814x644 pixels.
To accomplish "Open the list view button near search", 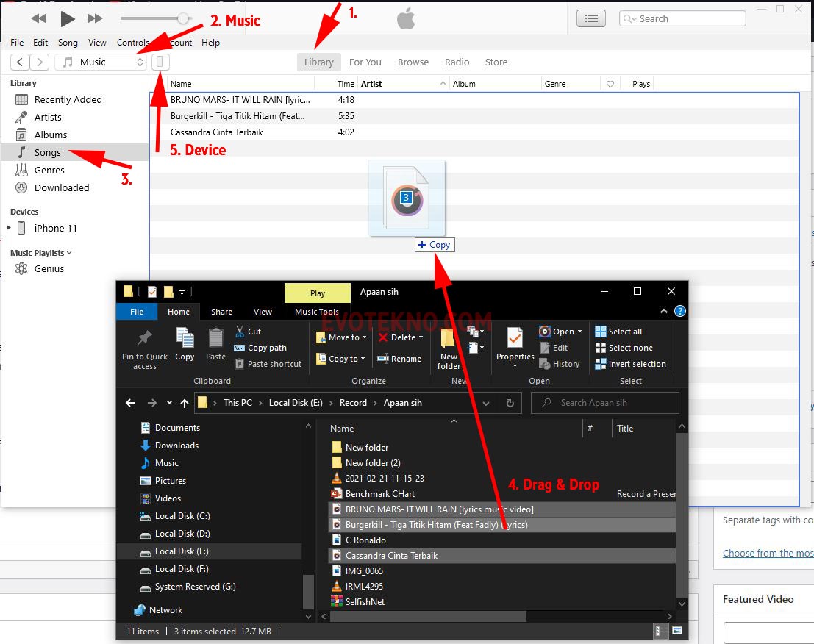I will coord(591,18).
